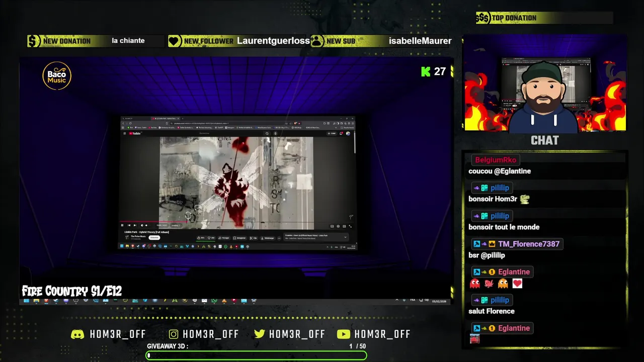Open VLC cone icon on outer taskbar

[224, 301]
